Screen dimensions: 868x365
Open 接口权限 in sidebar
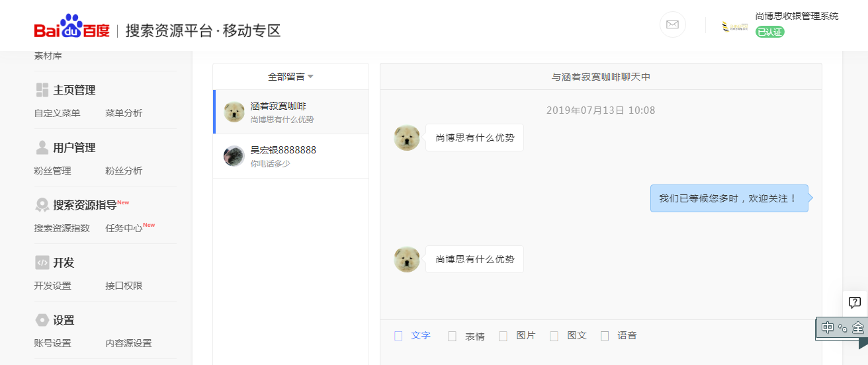coord(124,286)
